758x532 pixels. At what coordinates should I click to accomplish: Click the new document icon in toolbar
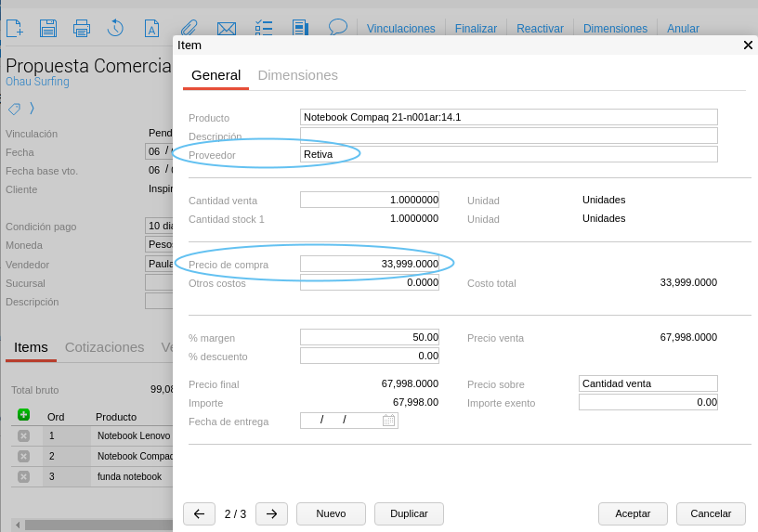[15, 28]
